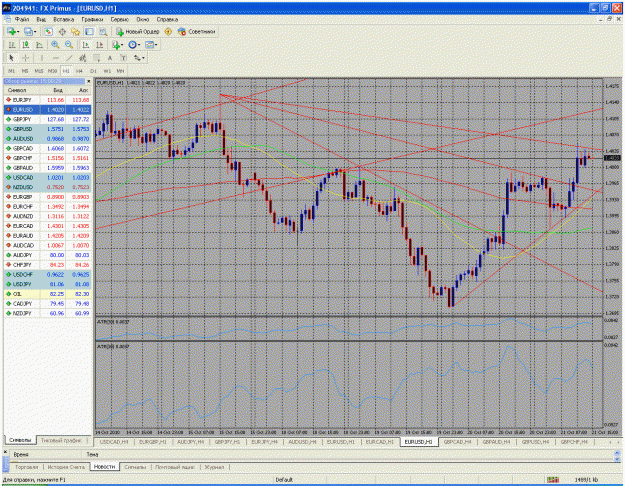Expand the Indicators dropdown arrow

tap(122, 45)
